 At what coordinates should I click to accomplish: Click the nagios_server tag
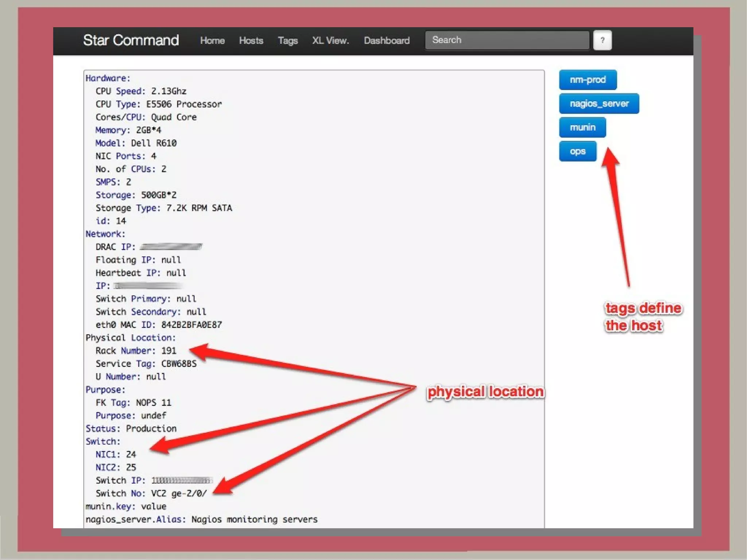point(599,104)
